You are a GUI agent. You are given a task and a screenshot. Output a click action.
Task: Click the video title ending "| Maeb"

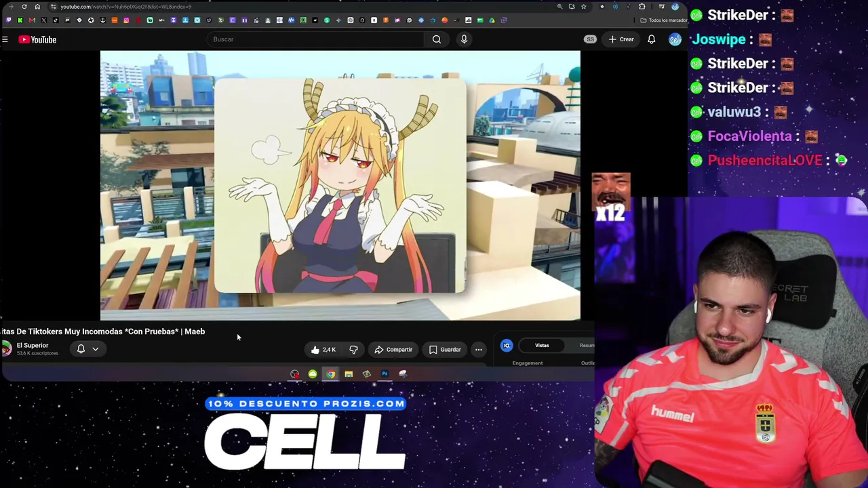(x=102, y=331)
